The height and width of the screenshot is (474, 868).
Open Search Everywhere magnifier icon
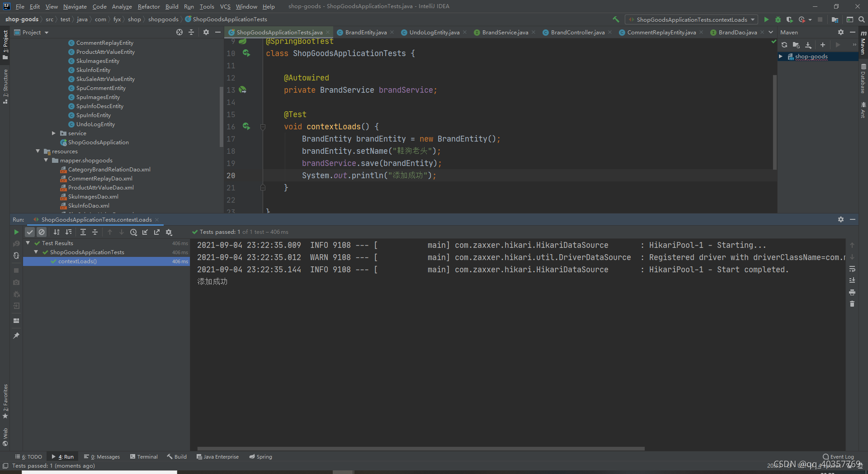(x=862, y=19)
